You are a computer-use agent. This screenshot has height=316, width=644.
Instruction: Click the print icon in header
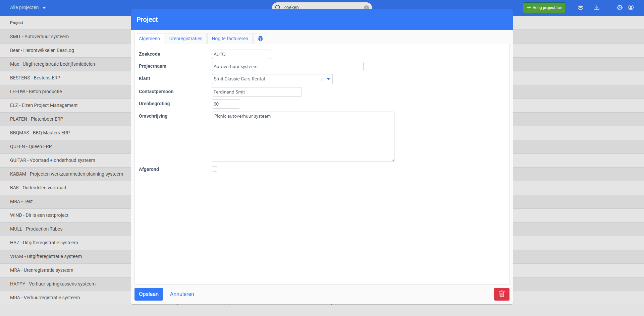[581, 7]
